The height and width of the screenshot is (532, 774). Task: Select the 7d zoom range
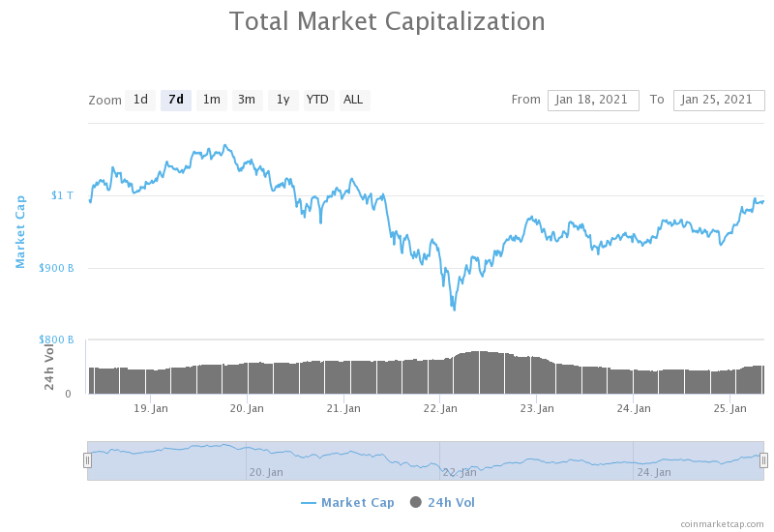(x=176, y=101)
